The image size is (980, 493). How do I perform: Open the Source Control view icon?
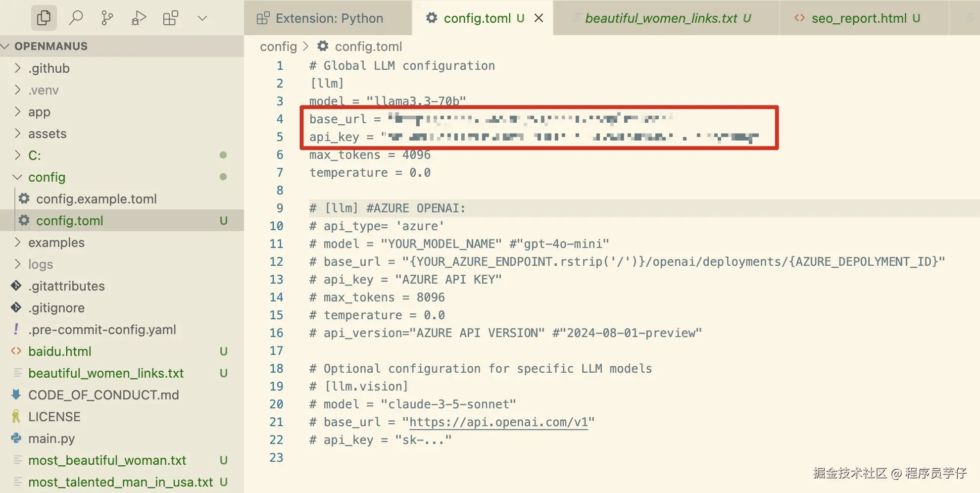click(107, 18)
